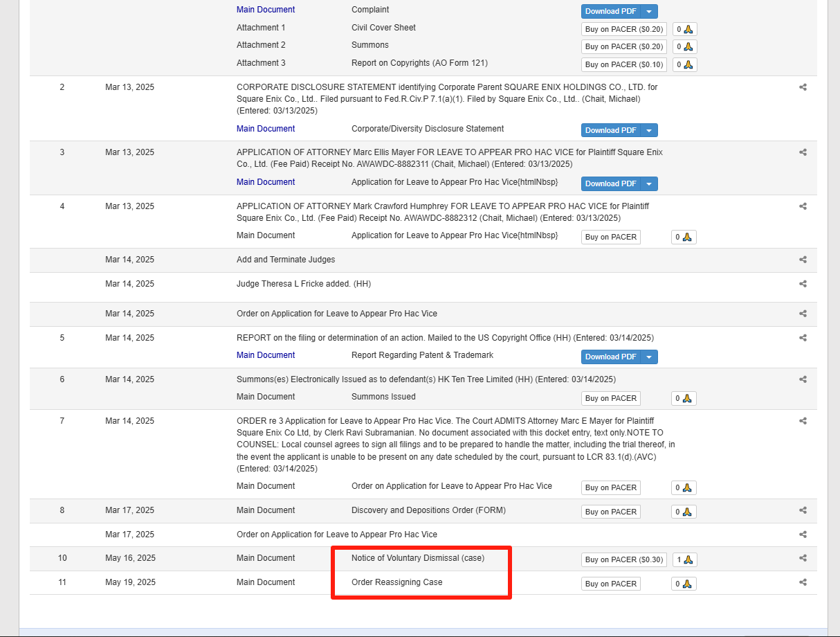This screenshot has width=840, height=637.
Task: Share the Judge Theresa L Fricke added entry
Action: pyautogui.click(x=803, y=284)
